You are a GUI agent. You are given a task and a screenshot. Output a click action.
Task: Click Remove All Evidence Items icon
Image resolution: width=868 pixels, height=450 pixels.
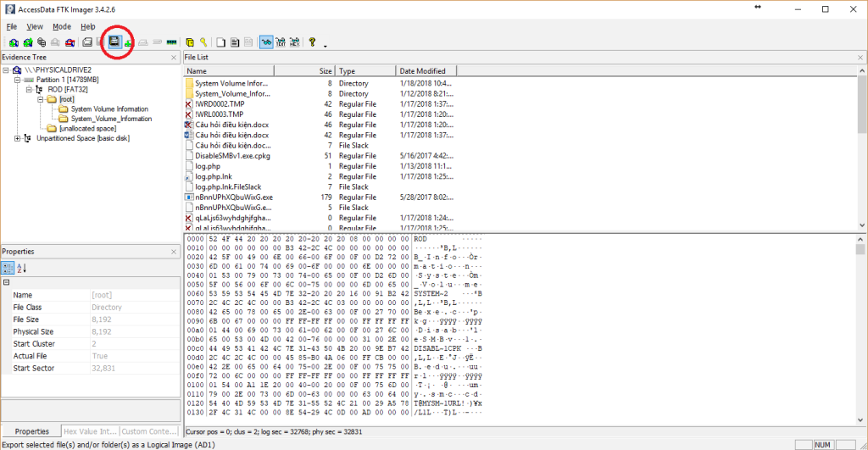click(x=70, y=42)
